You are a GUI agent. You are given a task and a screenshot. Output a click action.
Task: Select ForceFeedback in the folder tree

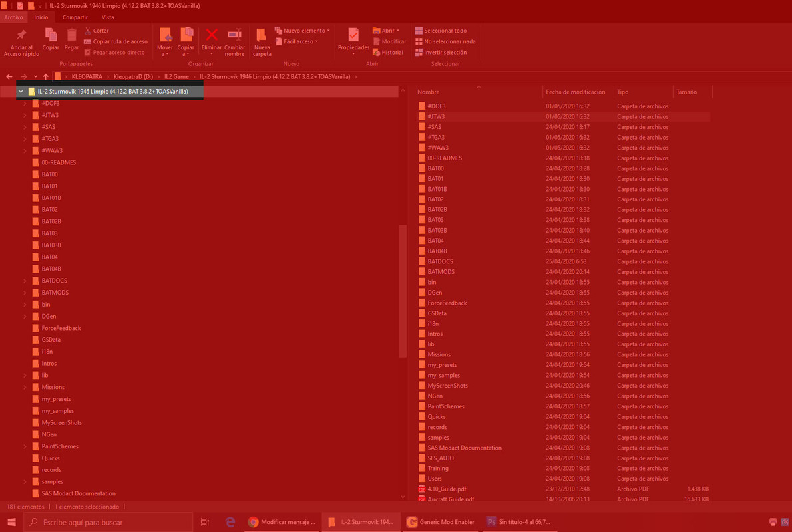[x=61, y=328]
